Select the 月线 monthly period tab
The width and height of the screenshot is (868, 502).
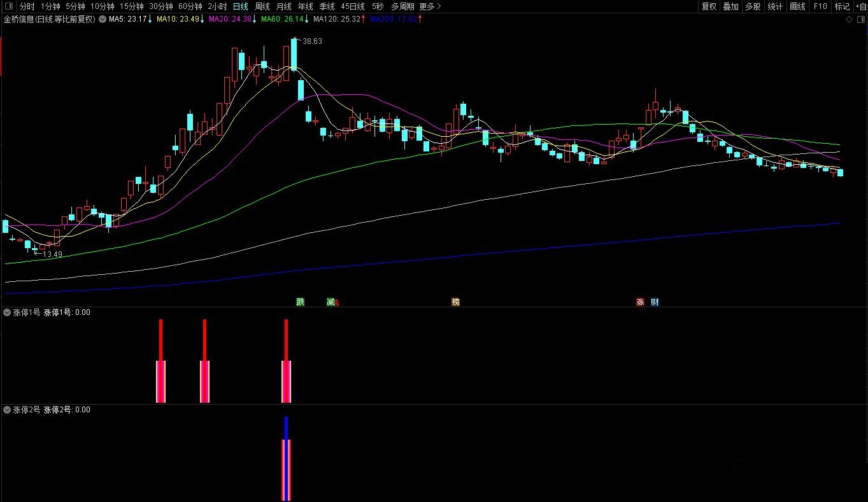click(x=284, y=6)
